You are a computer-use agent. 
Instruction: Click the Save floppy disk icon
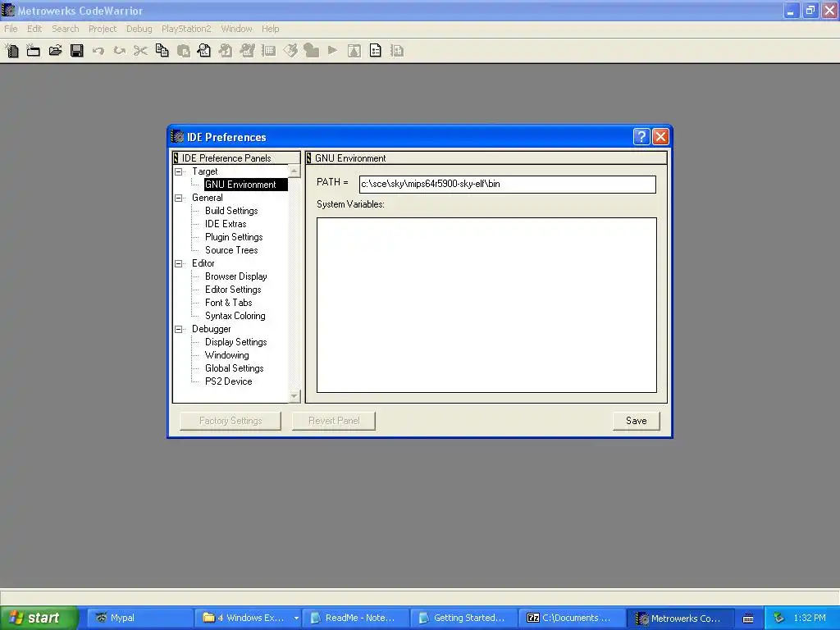tap(77, 51)
